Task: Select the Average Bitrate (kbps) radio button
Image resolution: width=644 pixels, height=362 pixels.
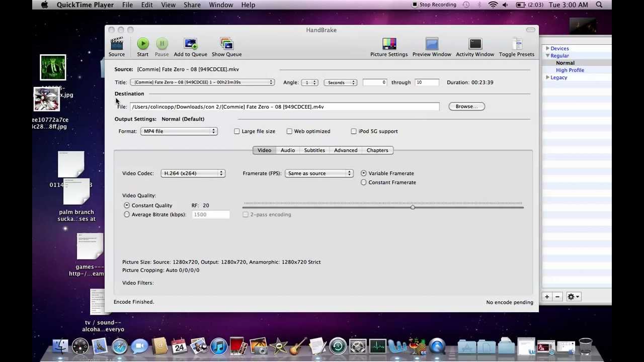Action: [x=127, y=215]
